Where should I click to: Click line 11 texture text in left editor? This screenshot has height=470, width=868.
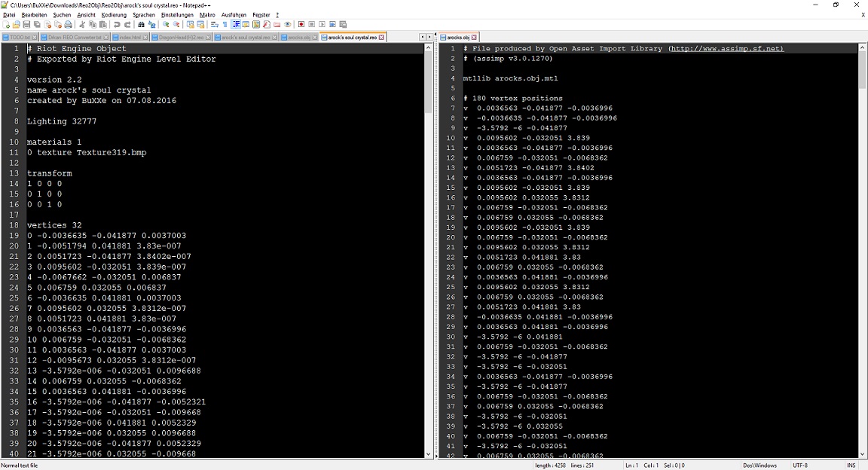pyautogui.click(x=90, y=153)
